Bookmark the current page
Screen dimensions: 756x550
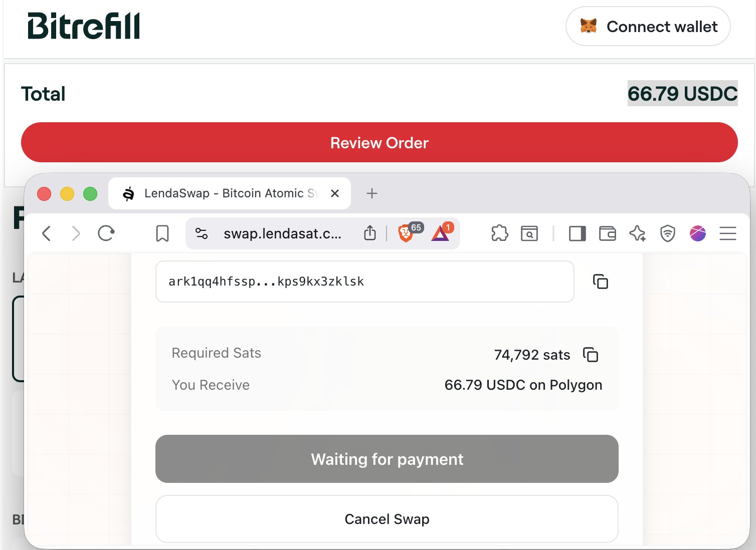pos(162,233)
